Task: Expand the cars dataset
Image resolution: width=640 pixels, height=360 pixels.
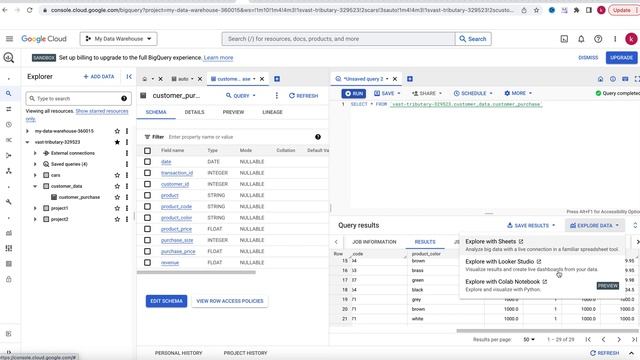Action: point(35,175)
